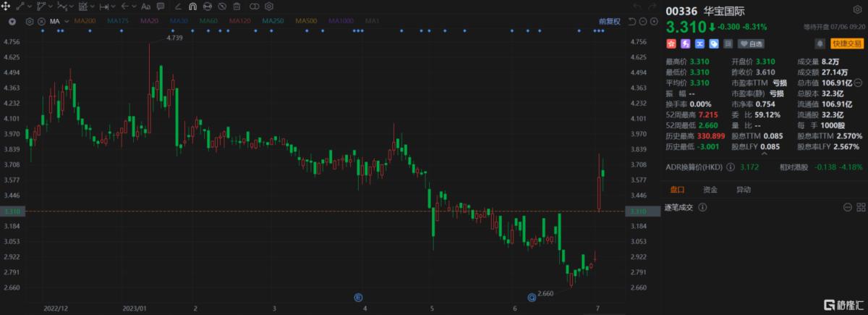
Task: Toggle the MA1 line
Action: pyautogui.click(x=372, y=22)
